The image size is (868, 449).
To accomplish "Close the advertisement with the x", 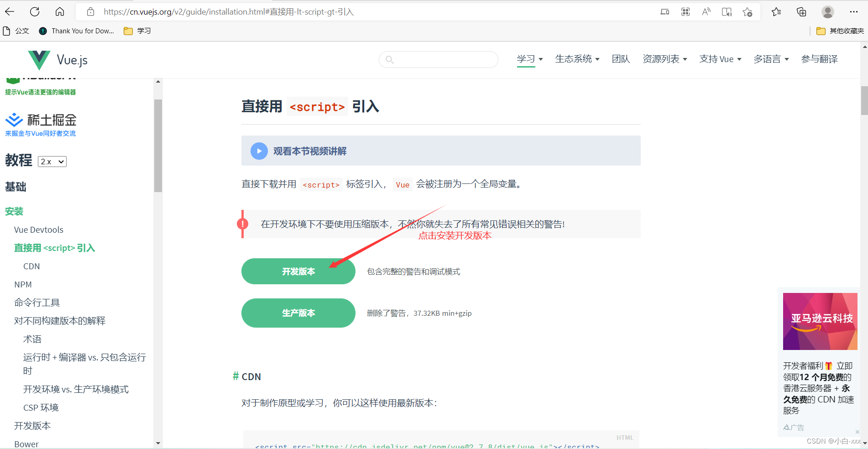I will (x=857, y=432).
